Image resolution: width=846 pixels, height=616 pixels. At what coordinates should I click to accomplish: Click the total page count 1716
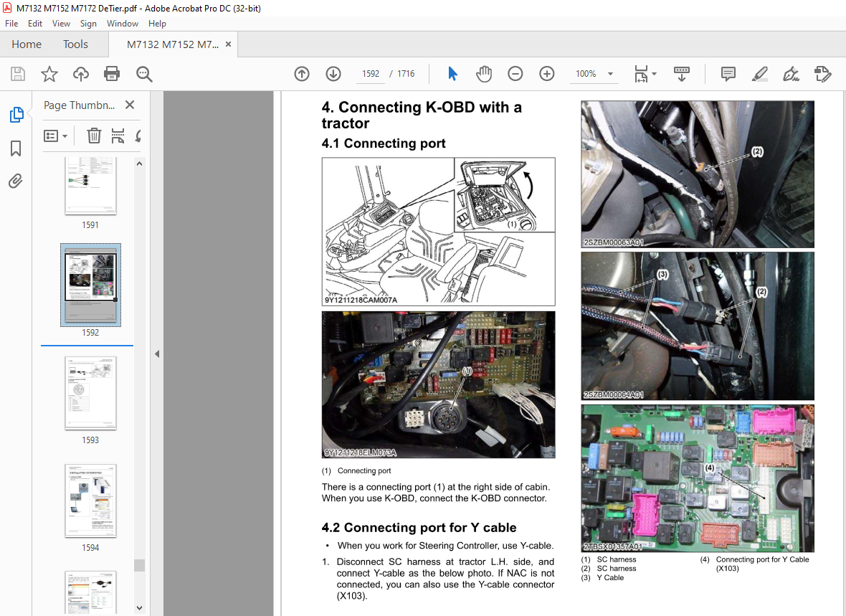[406, 74]
